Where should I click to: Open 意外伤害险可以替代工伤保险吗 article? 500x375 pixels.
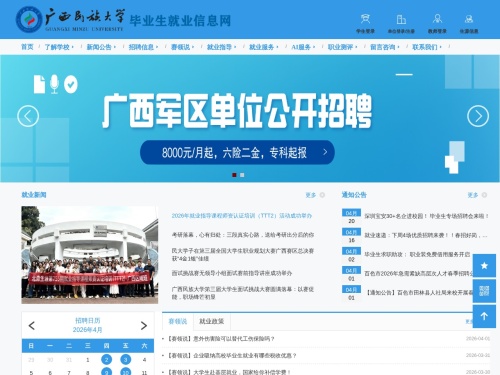[x=221, y=339]
